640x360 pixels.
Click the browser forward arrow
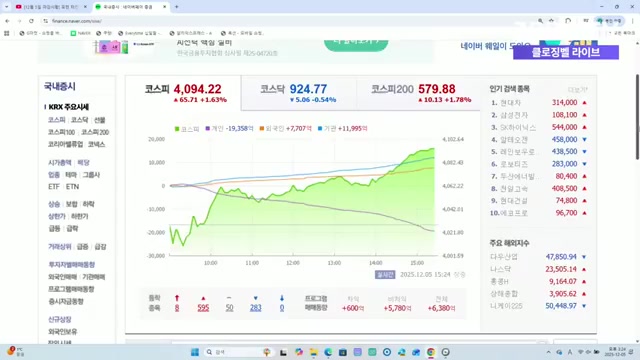(x=19, y=21)
